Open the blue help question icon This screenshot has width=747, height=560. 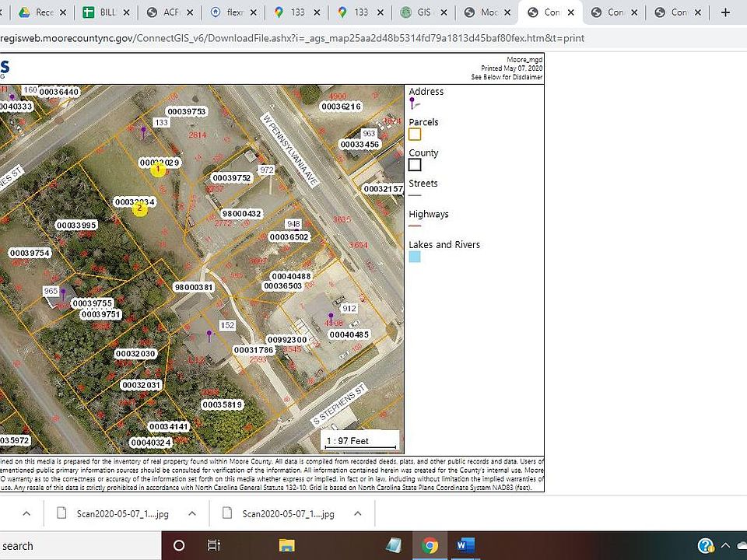(706, 545)
